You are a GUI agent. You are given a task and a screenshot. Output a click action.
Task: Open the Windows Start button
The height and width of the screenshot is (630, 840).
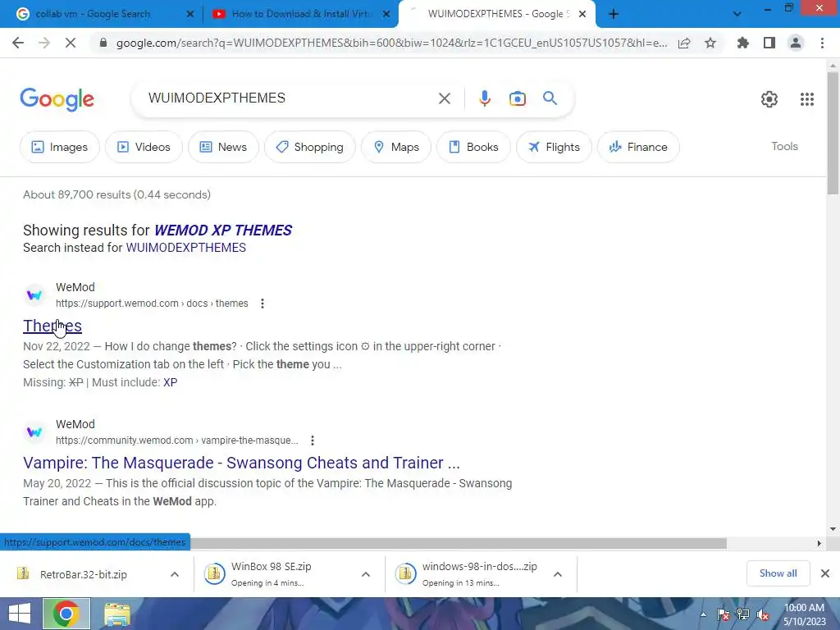pos(20,614)
